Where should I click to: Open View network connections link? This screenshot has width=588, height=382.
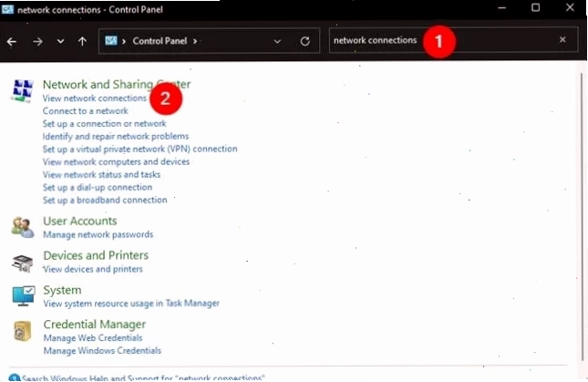pos(95,98)
